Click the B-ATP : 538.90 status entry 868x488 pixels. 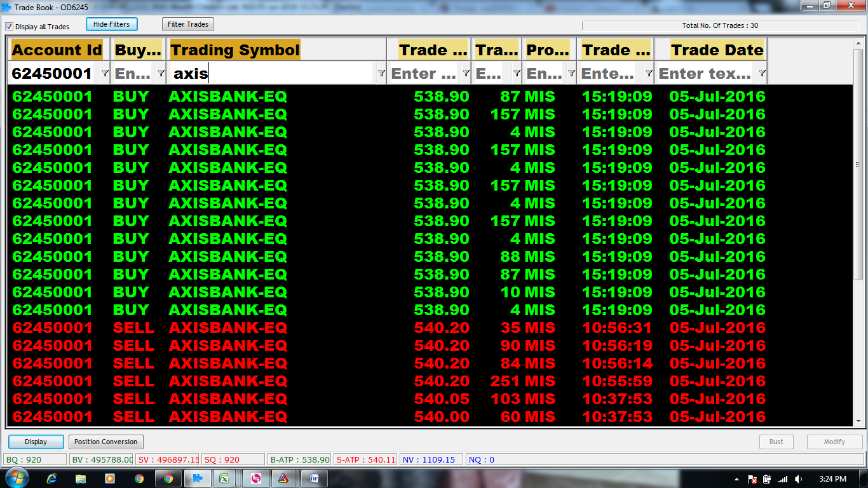pos(300,459)
